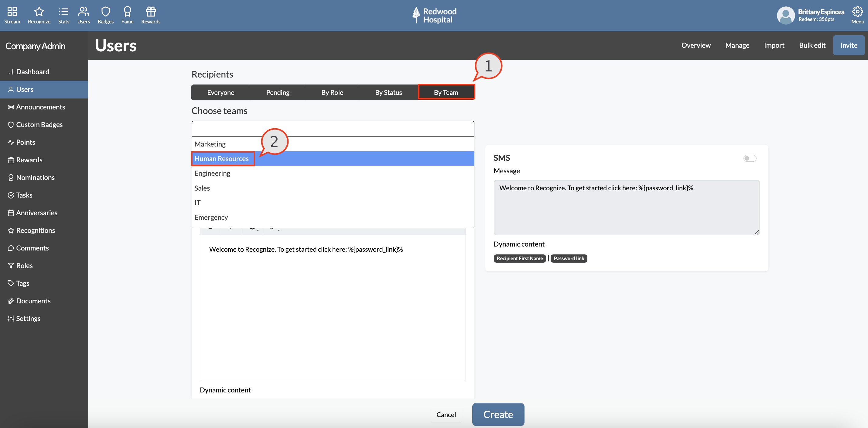Go to the Manage users page
868x428 pixels.
click(x=737, y=45)
